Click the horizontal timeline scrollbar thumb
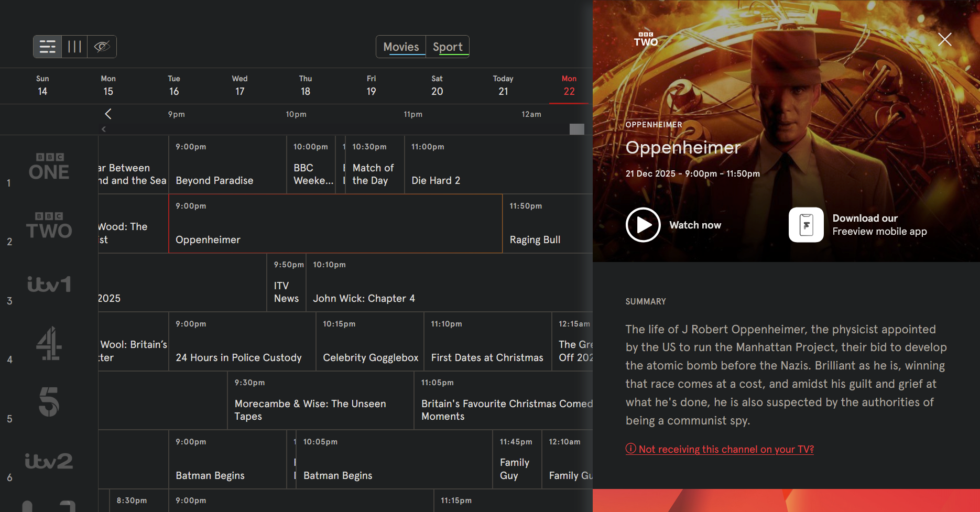 [577, 129]
